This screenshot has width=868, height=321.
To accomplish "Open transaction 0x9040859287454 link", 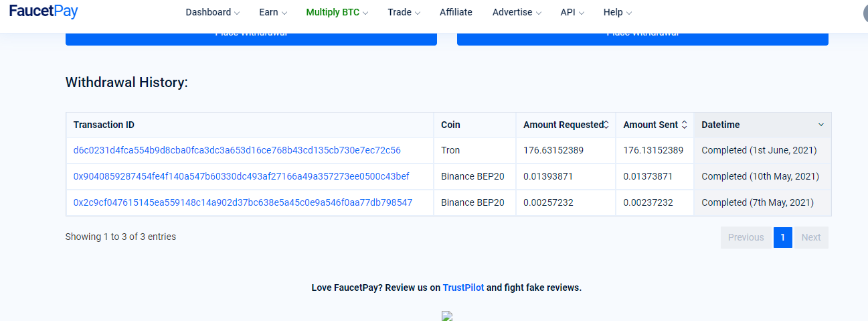I will 241,176.
